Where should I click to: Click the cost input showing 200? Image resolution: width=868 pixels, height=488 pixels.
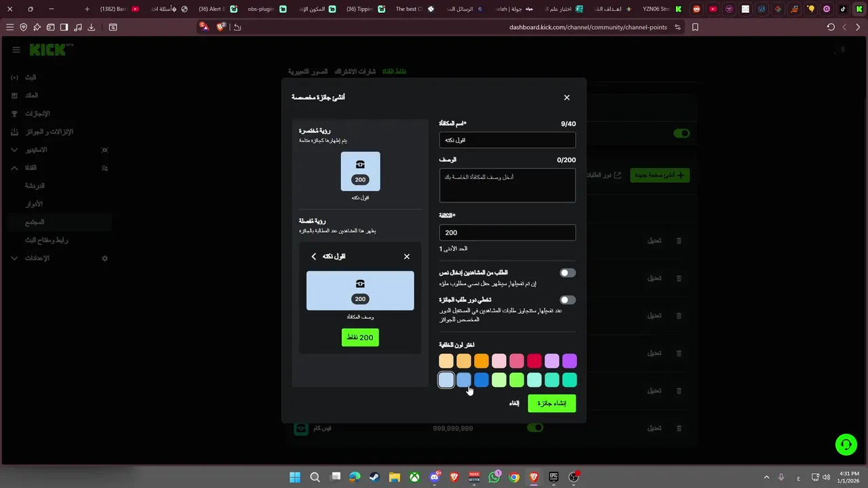tap(507, 232)
